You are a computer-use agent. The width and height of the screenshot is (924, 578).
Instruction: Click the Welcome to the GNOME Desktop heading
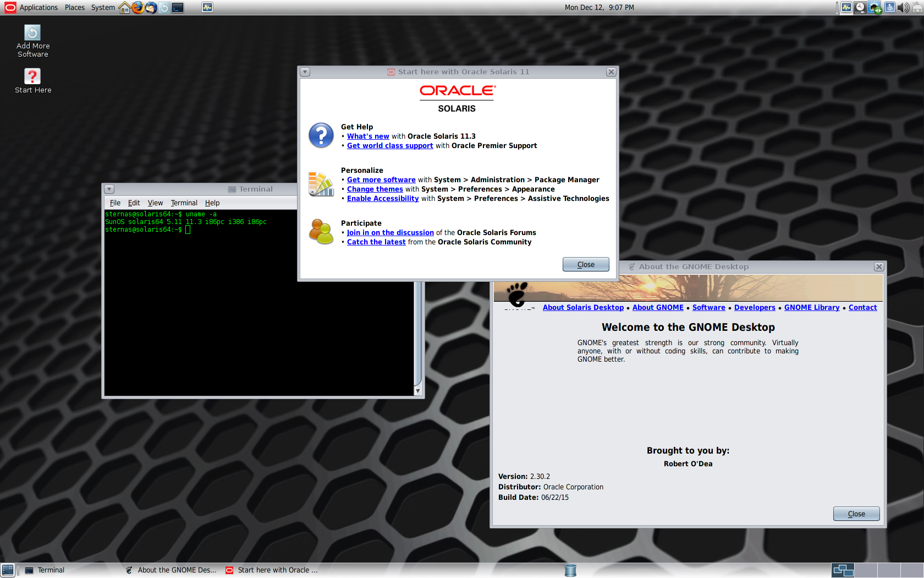coord(688,327)
